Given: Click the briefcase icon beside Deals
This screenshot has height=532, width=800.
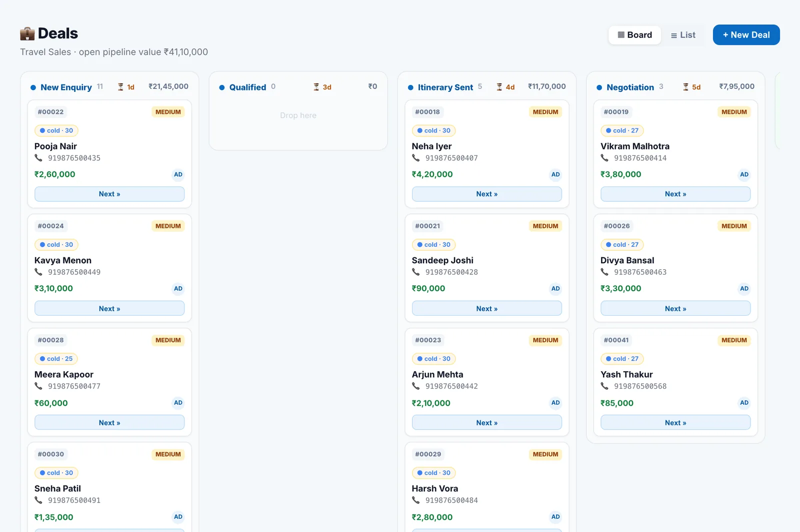Looking at the screenshot, I should (27, 33).
